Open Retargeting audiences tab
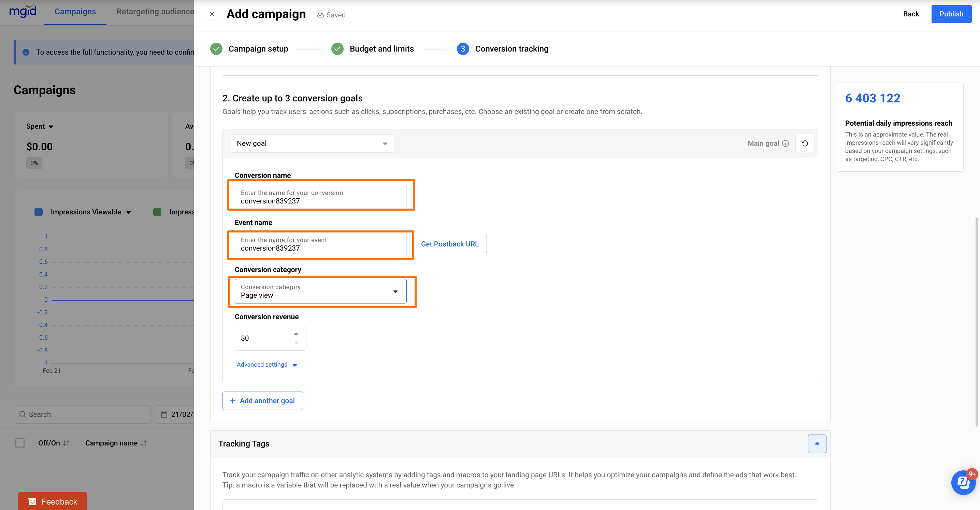Screen dimensions: 980x510 tap(155, 11)
